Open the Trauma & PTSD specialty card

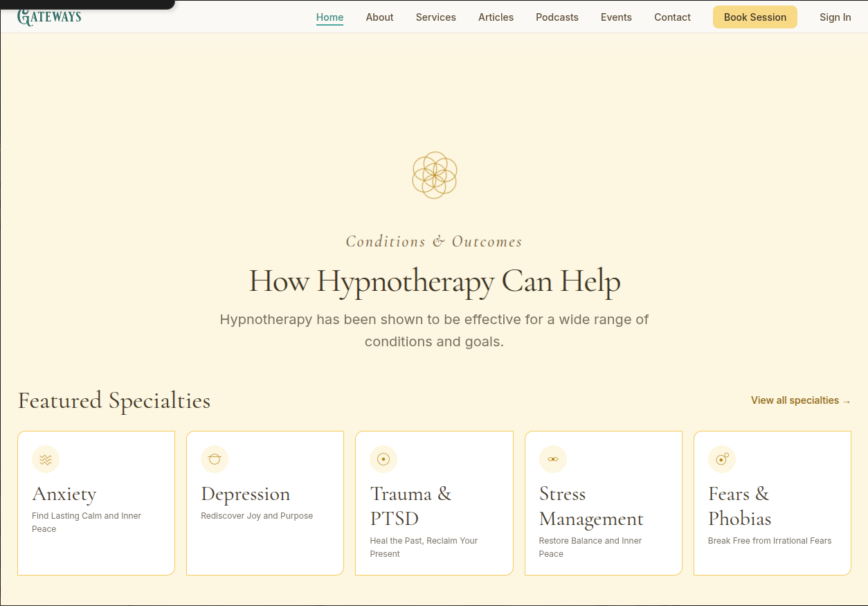(434, 503)
